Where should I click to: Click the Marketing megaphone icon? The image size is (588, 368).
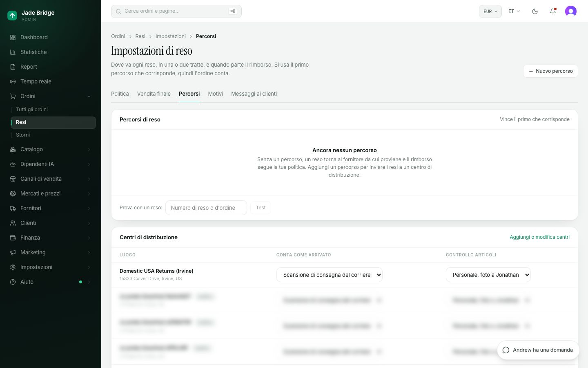click(13, 252)
